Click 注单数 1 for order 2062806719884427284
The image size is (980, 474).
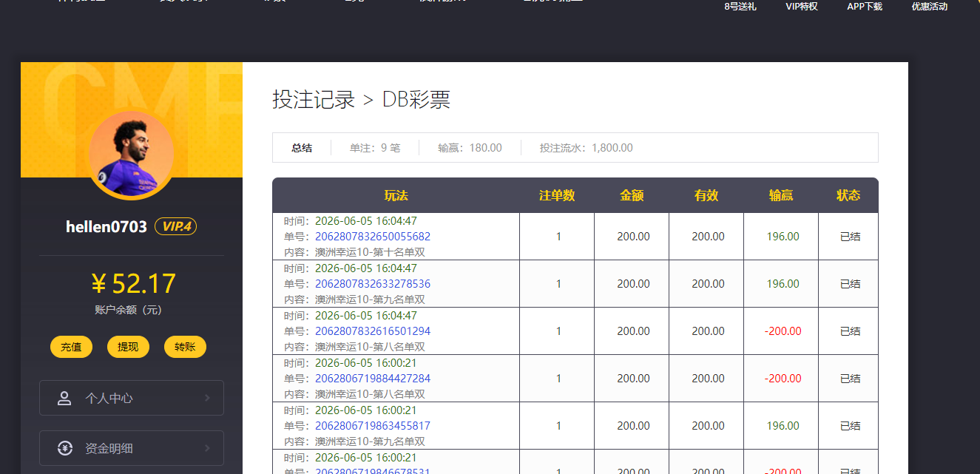558,379
